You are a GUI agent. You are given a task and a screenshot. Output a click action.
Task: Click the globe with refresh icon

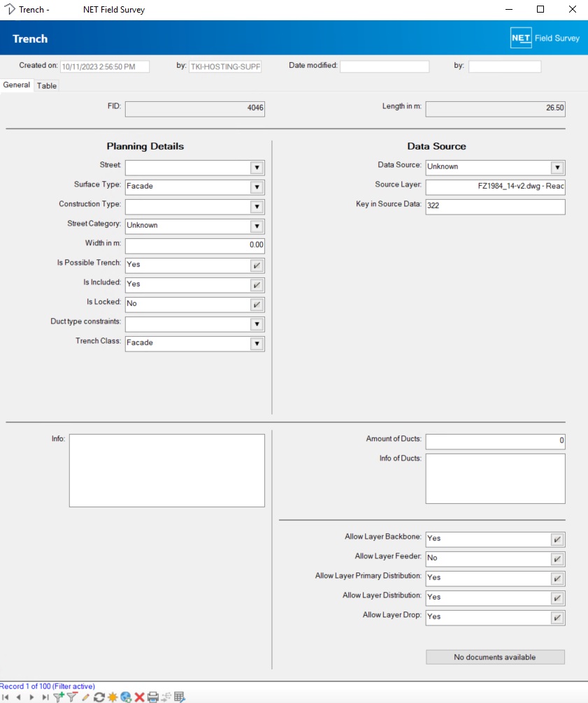coord(126,697)
